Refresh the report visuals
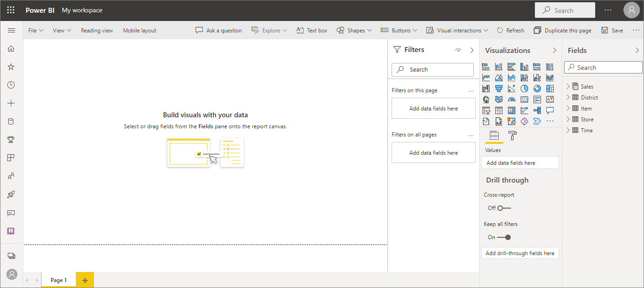 (510, 30)
